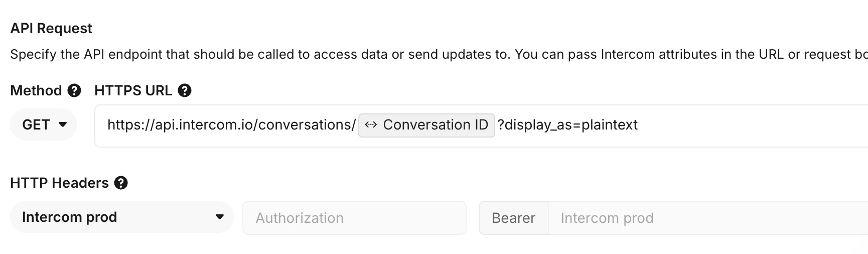Click the API Request section heading
This screenshot has height=254, width=868.
[x=51, y=28]
